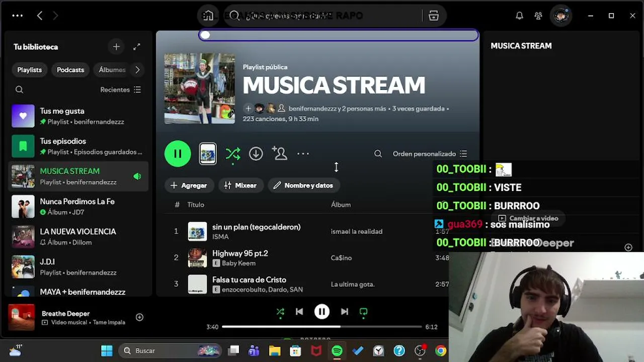
Task: Toggle shuffle for the MUSICA STREAM playlist
Action: tap(232, 154)
